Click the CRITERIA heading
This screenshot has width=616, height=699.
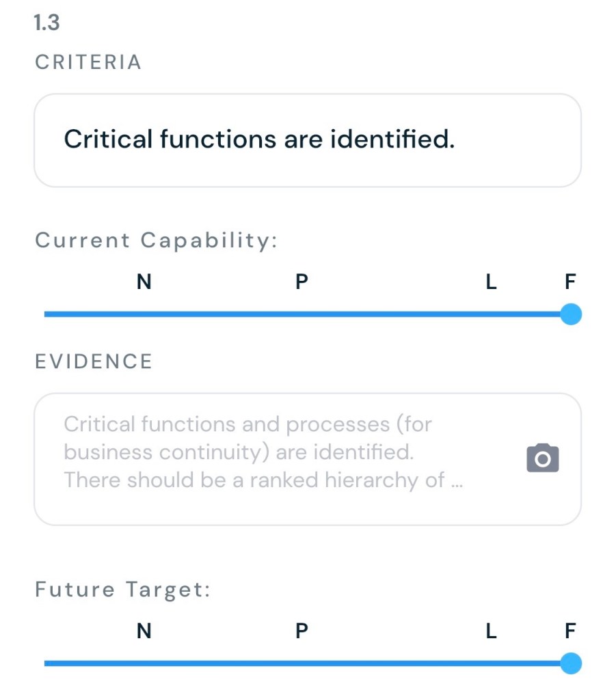tap(88, 62)
